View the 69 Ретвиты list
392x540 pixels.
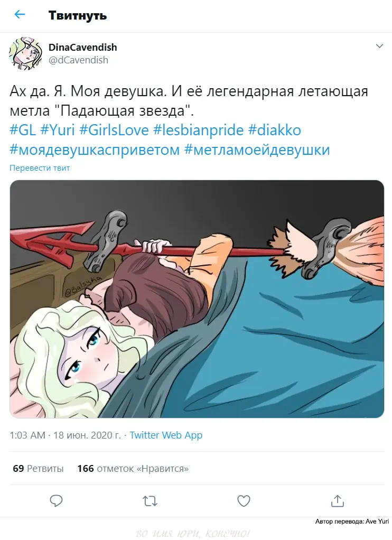pos(38,469)
